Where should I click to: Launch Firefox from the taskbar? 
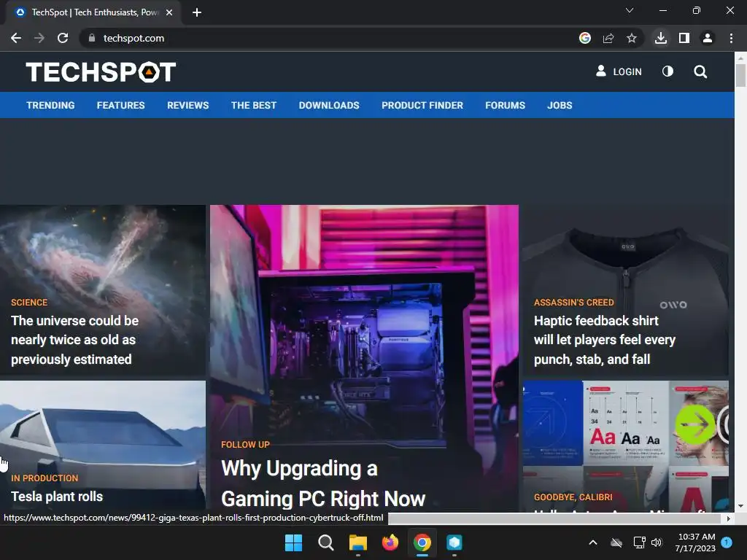(390, 542)
